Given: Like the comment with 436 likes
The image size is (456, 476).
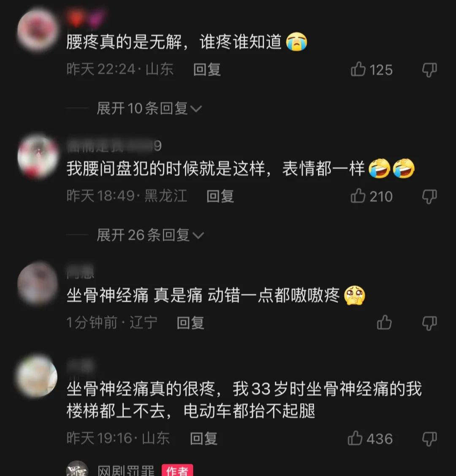Looking at the screenshot, I should tap(355, 438).
